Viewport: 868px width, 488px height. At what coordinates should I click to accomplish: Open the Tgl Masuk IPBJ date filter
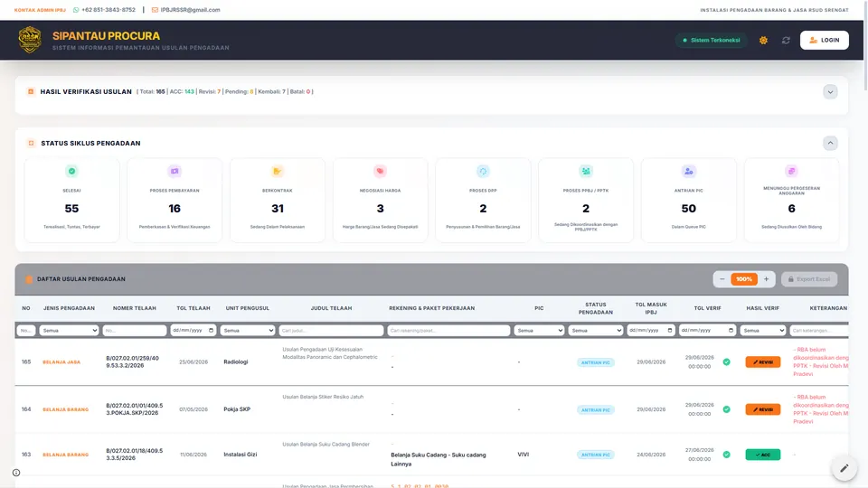tap(651, 331)
